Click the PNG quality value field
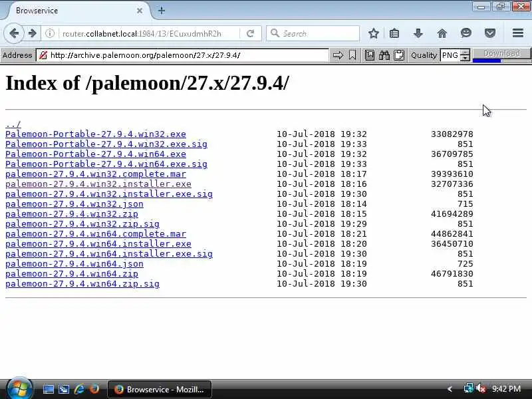This screenshot has width=532, height=399. (450, 55)
